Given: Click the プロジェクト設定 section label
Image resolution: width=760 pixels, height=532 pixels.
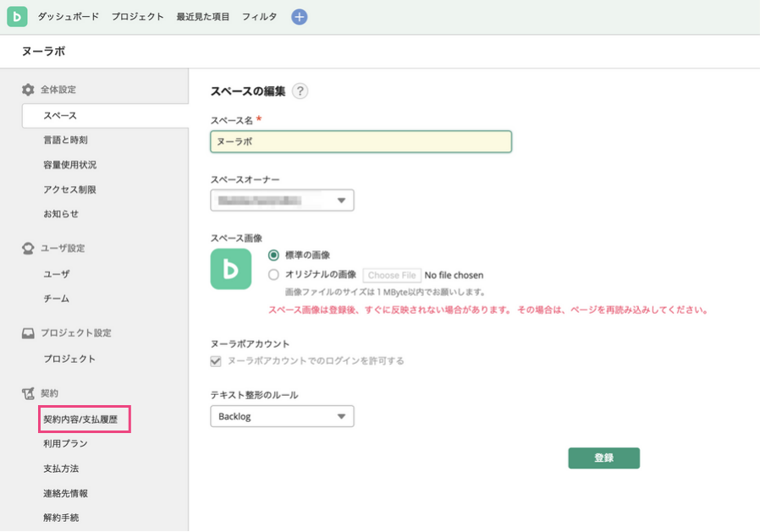Looking at the screenshot, I should tap(76, 333).
